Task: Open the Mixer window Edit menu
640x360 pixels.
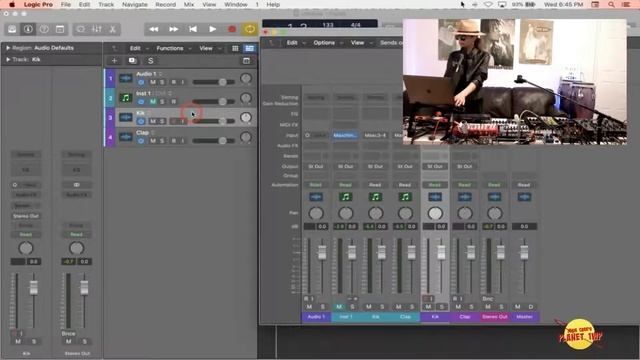Action: pyautogui.click(x=292, y=42)
